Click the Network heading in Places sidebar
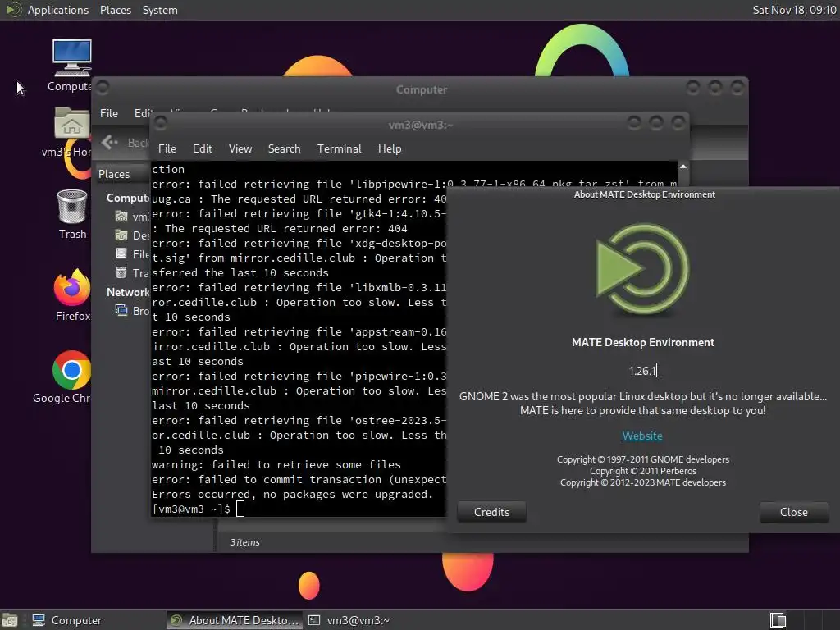Viewport: 840px width, 630px height. [127, 292]
